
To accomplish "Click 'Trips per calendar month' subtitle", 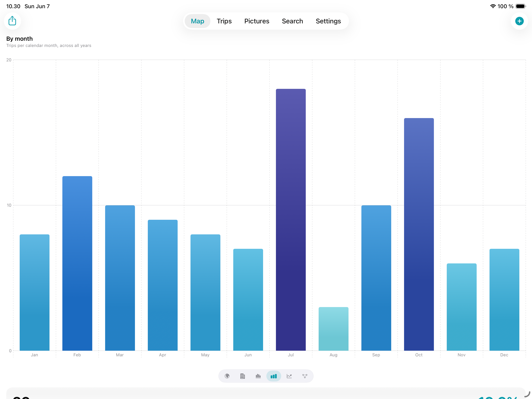I will pyautogui.click(x=48, y=45).
